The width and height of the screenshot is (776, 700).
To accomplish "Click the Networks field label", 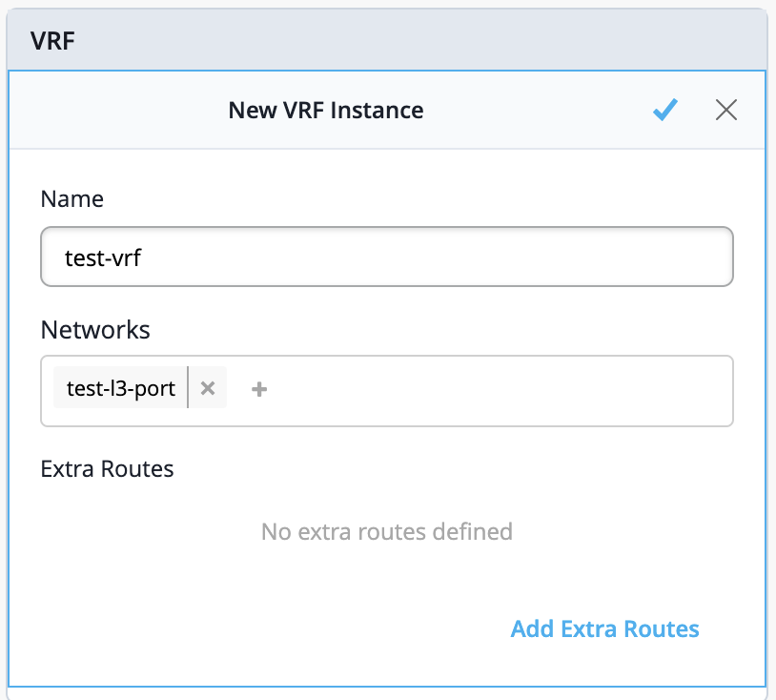I will tap(95, 330).
